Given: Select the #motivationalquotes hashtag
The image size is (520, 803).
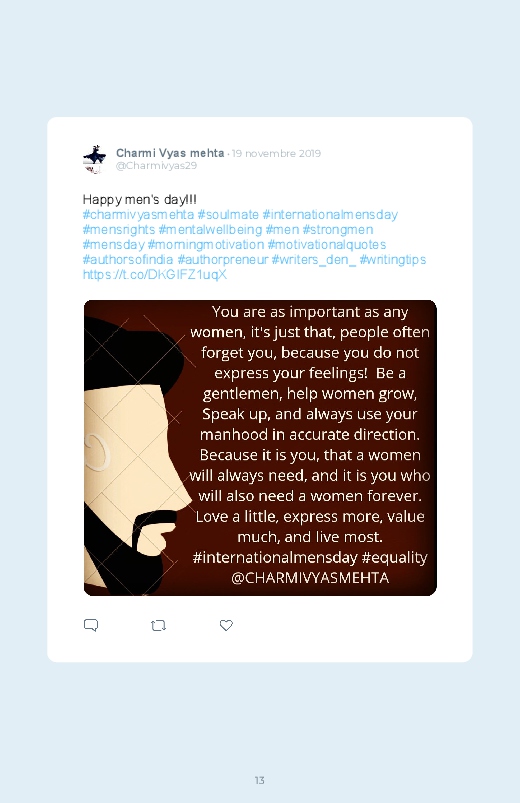Looking at the screenshot, I should 327,244.
